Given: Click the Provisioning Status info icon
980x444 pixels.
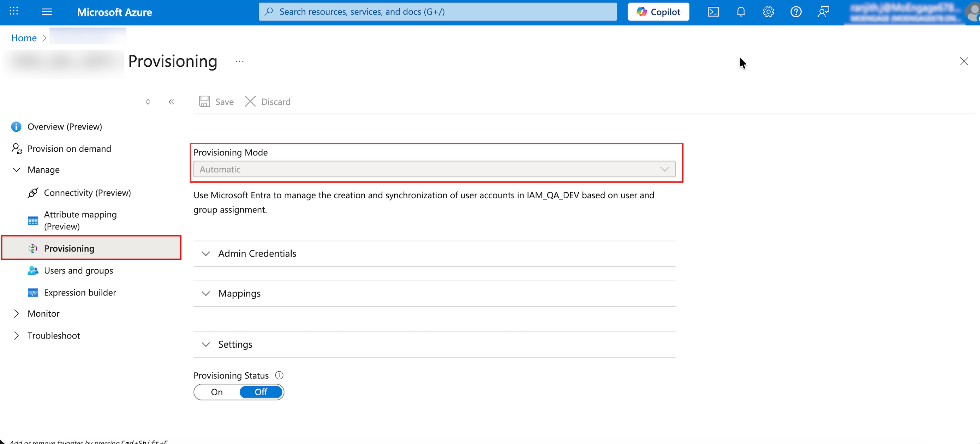Looking at the screenshot, I should pos(279,376).
